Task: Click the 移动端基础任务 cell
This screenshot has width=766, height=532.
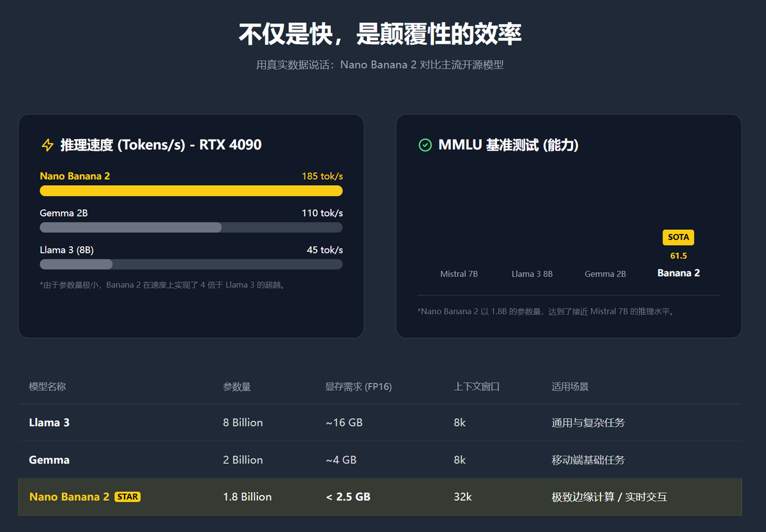Action: [x=588, y=460]
